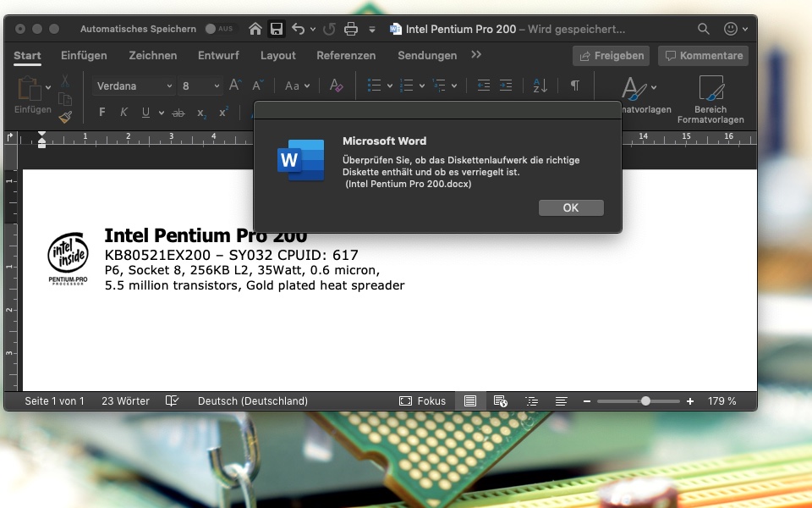Click the Print icon
The image size is (812, 508).
[x=351, y=29]
